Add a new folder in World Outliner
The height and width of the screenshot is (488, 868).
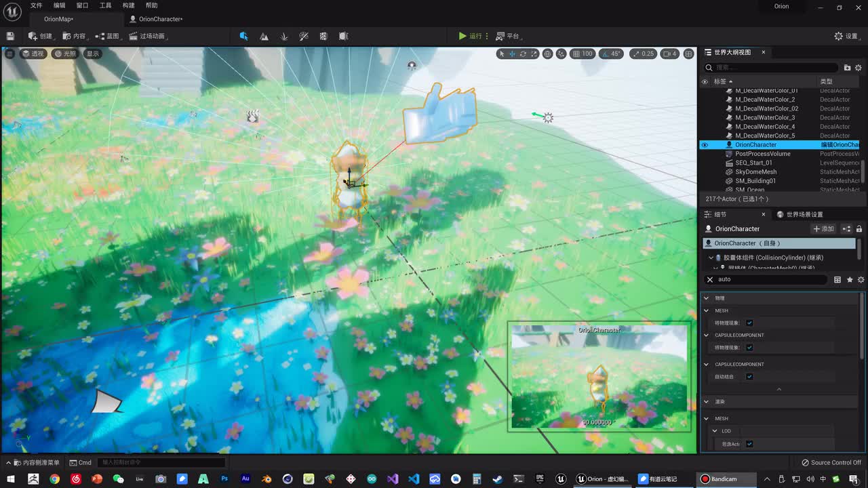(847, 68)
